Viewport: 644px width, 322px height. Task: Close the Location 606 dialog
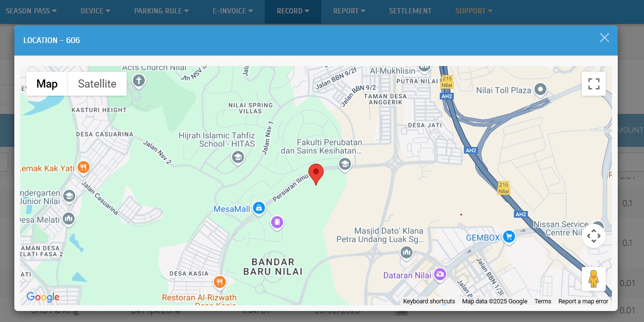[x=604, y=38]
